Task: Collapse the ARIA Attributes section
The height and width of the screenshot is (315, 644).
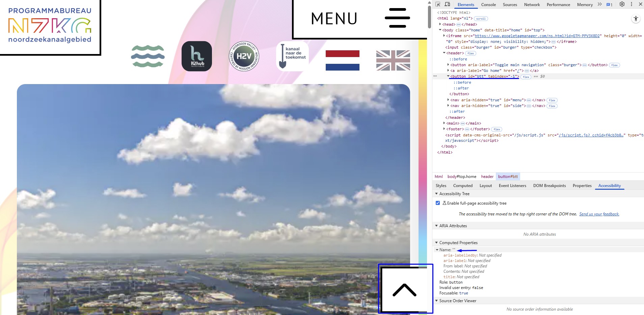Action: click(x=436, y=226)
